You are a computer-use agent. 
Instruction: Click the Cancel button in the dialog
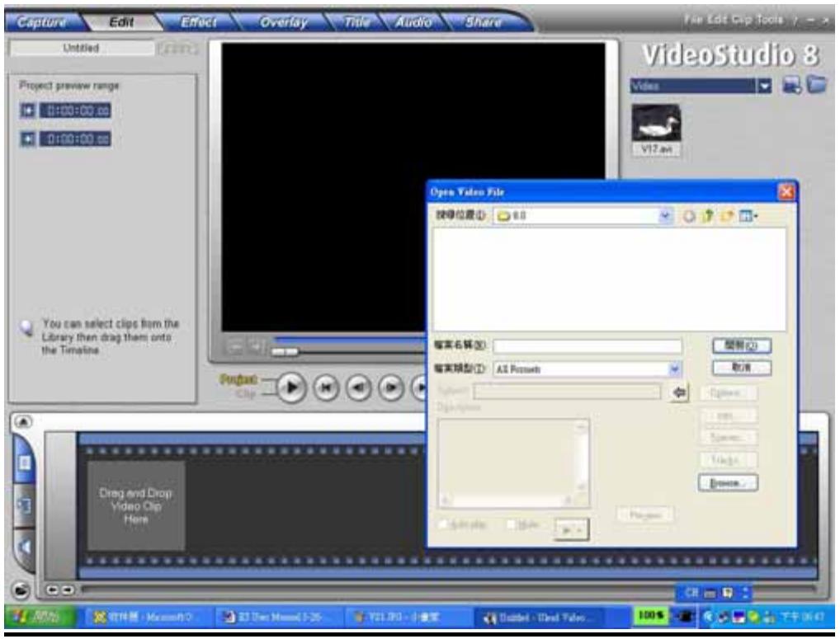coord(742,368)
